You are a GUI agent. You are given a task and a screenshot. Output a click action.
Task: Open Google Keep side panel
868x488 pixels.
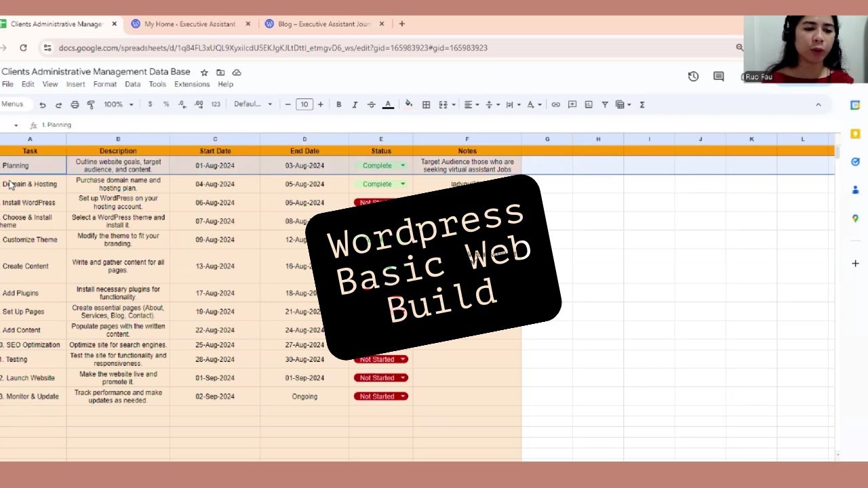tap(855, 134)
